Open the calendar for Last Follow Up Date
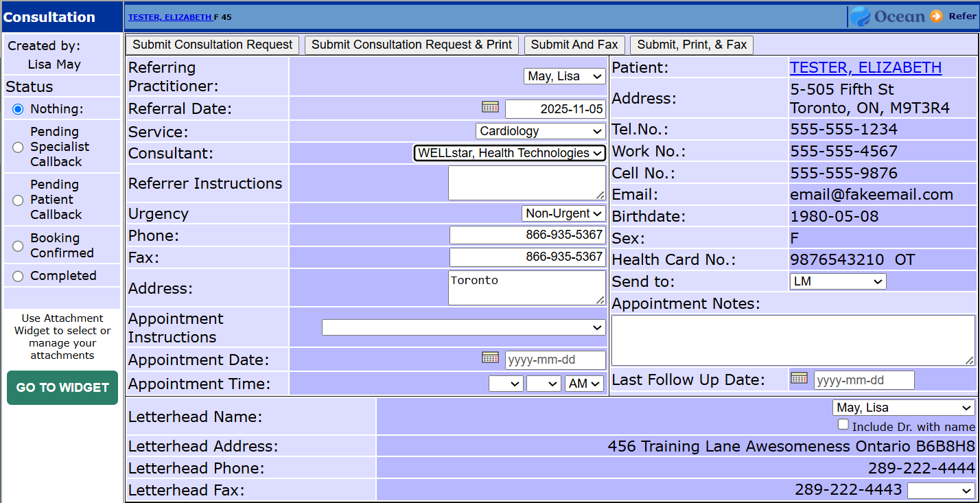Screen dimensions: 980x503 (x=799, y=377)
